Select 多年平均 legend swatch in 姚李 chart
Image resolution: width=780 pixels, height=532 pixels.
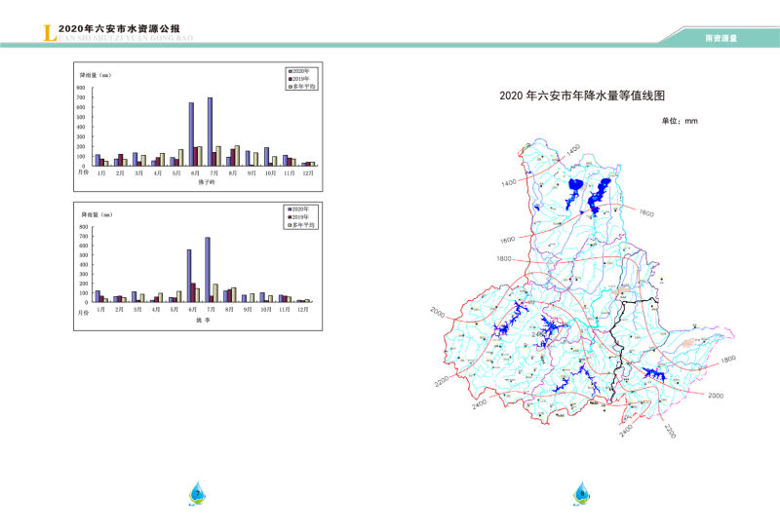tap(290, 225)
